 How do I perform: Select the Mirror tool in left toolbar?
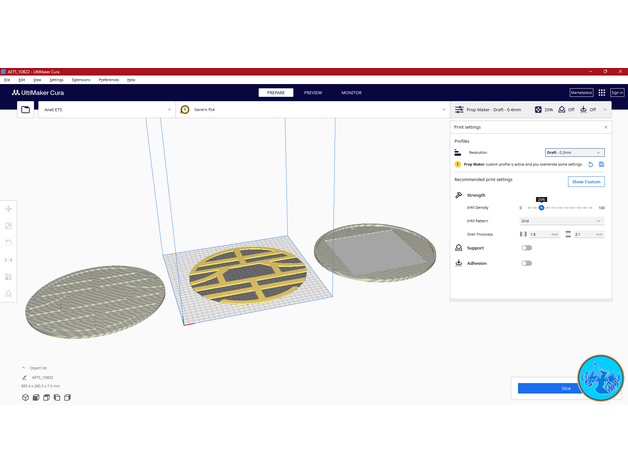[9, 260]
